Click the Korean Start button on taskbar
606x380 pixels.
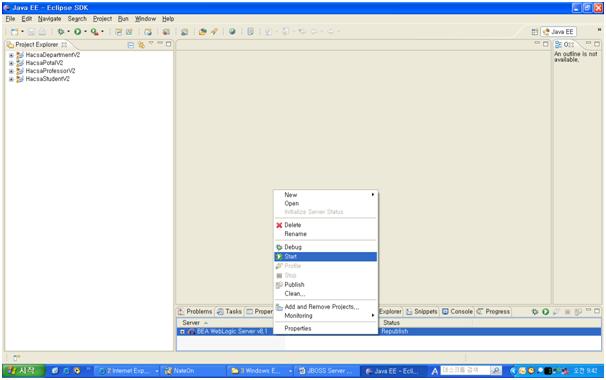22,371
